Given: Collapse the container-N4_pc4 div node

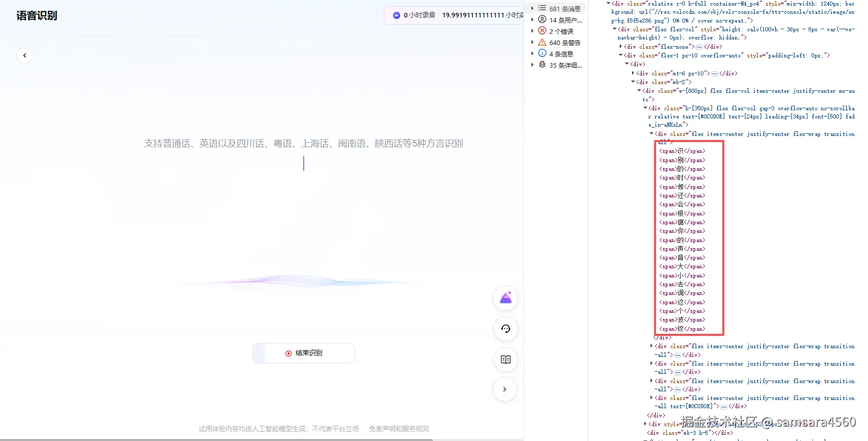Looking at the screenshot, I should [x=608, y=3].
